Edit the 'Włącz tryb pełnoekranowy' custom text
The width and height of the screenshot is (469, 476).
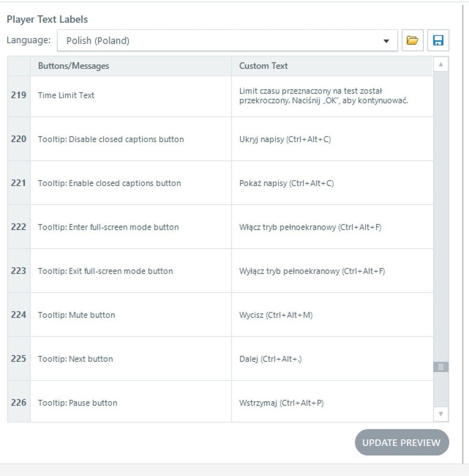coord(310,227)
